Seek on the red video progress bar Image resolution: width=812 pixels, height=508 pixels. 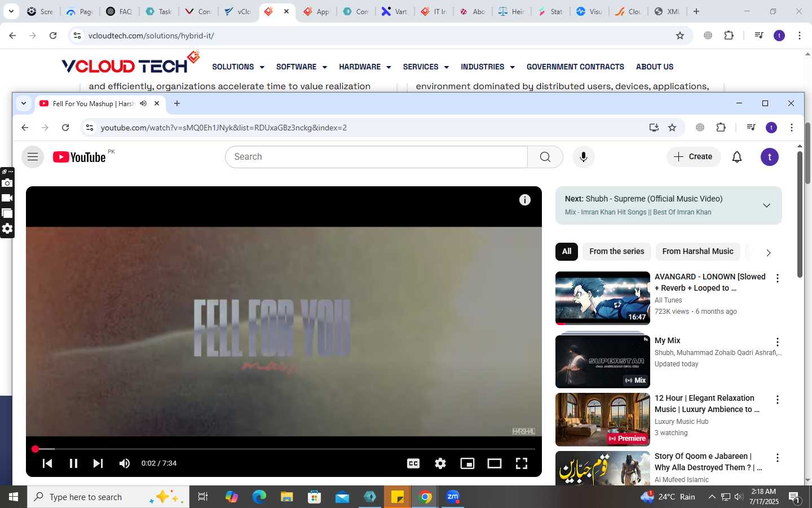[x=284, y=449]
